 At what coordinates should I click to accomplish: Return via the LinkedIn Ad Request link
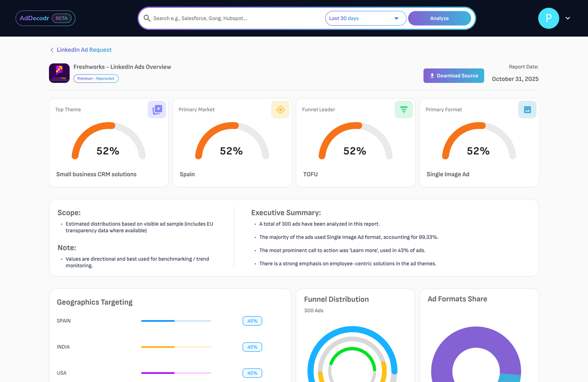(x=84, y=50)
